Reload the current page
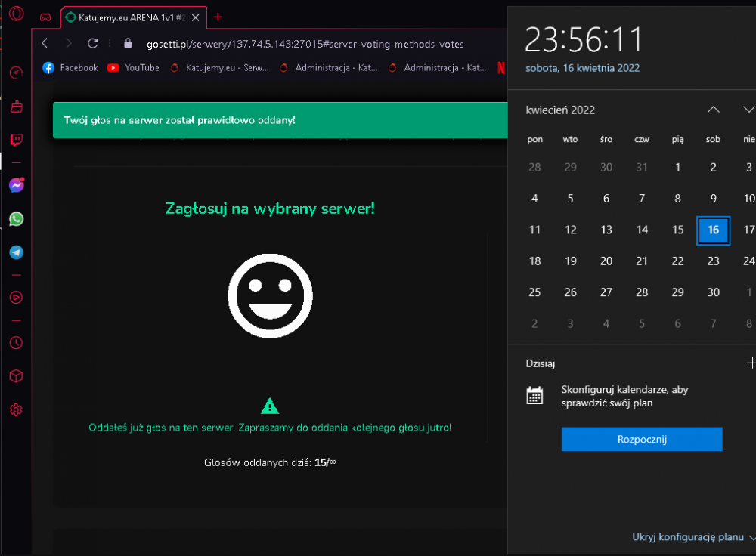 92,43
